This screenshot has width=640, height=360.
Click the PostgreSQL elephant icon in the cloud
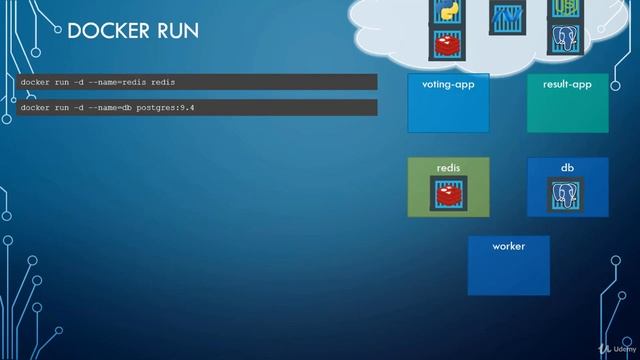(565, 38)
